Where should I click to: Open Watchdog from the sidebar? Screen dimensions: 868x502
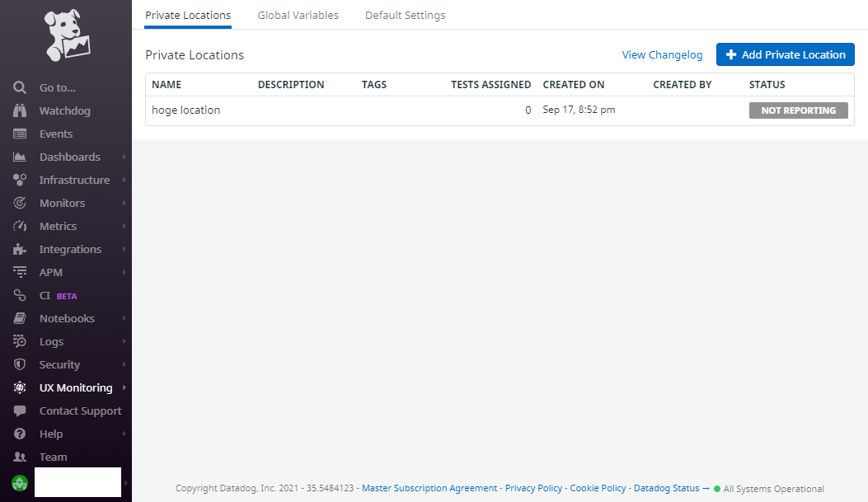[65, 110]
